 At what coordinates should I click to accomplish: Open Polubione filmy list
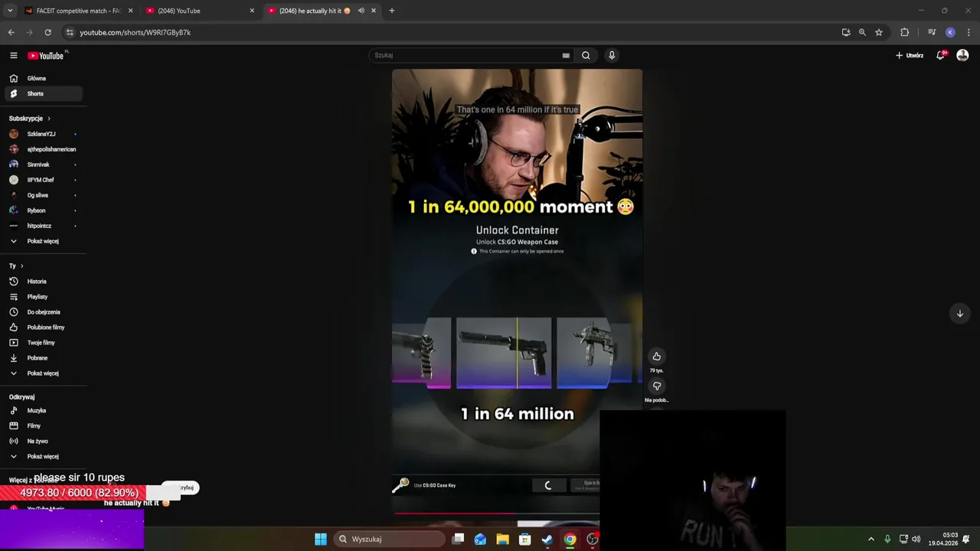[44, 327]
